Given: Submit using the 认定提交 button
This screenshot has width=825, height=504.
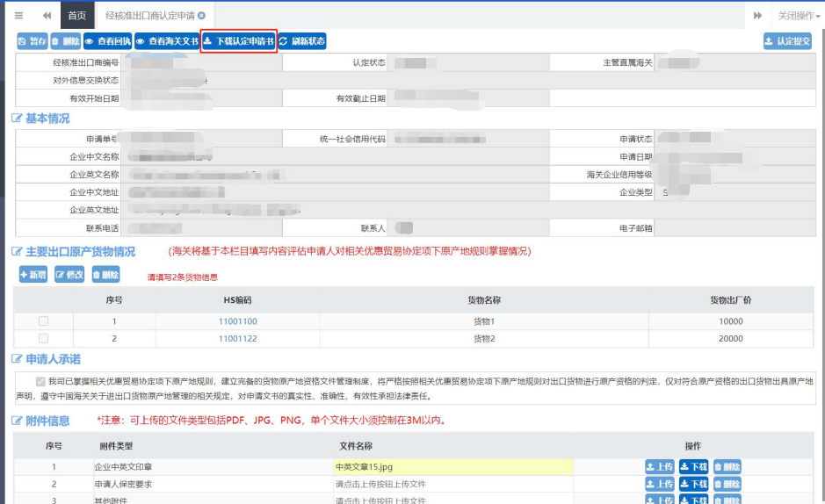Looking at the screenshot, I should [787, 41].
